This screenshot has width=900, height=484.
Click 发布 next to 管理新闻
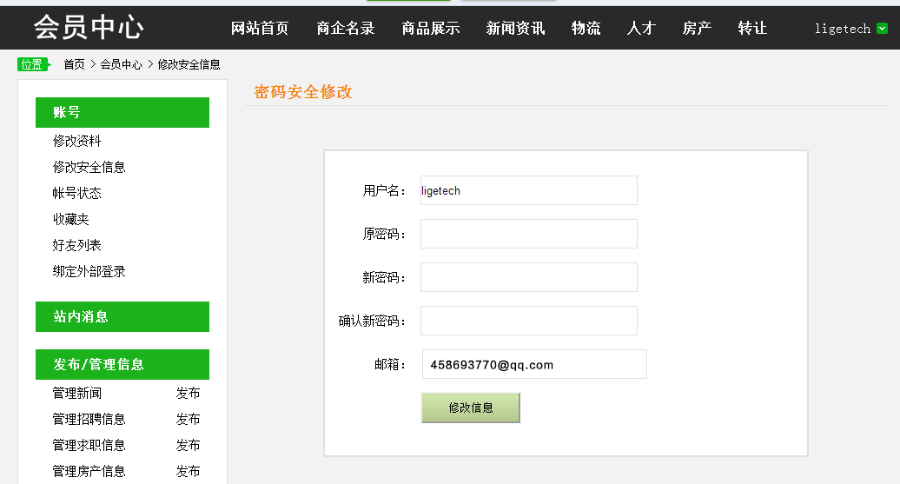pyautogui.click(x=188, y=393)
